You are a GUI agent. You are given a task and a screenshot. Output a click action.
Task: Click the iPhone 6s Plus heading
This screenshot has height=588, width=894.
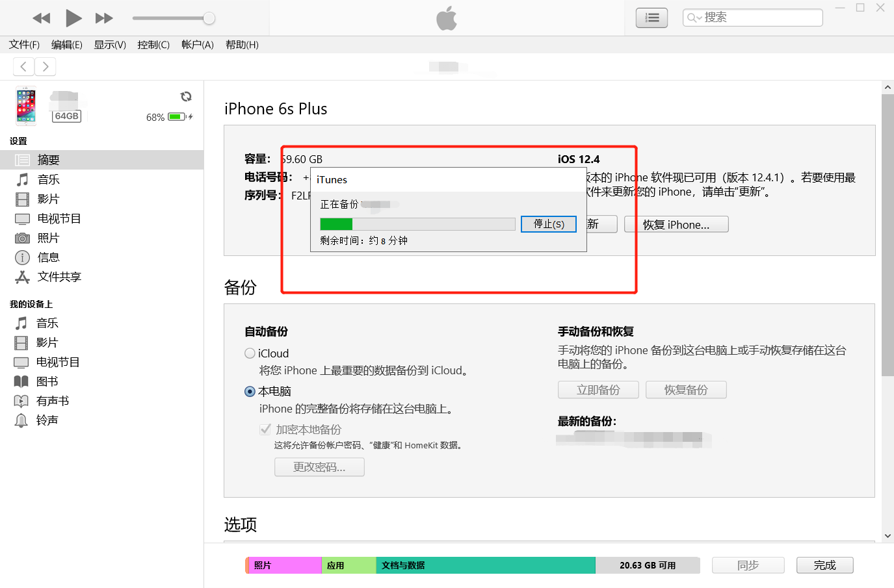coord(276,109)
